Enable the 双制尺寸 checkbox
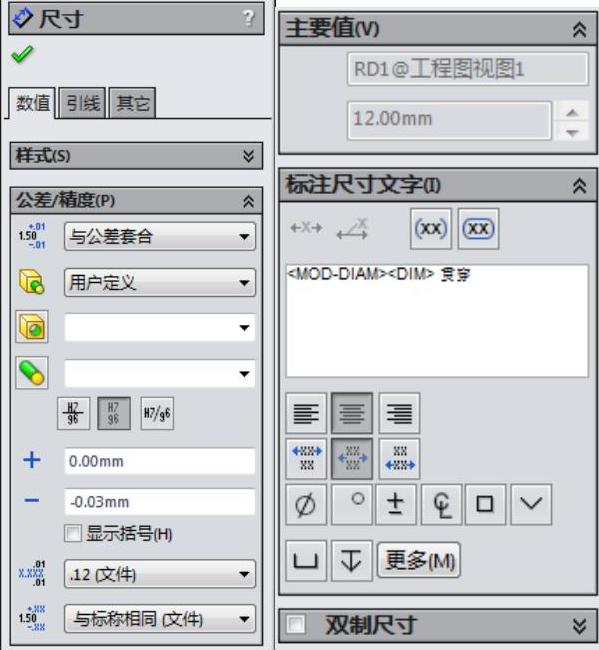 pos(296,624)
